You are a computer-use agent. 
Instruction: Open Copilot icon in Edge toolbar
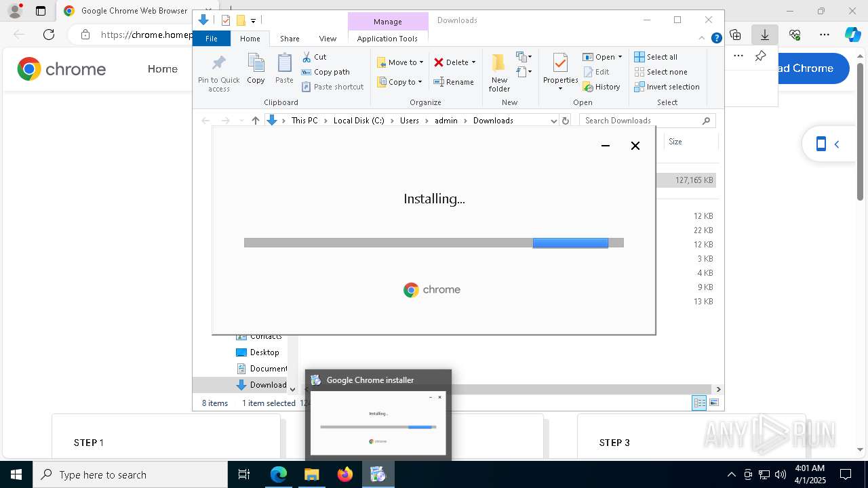point(852,35)
